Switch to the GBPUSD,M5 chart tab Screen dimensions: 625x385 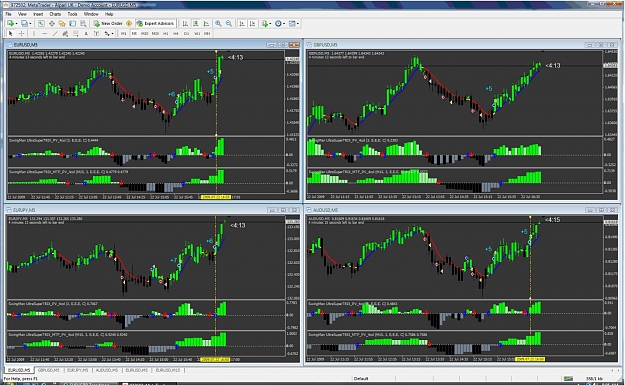point(49,370)
